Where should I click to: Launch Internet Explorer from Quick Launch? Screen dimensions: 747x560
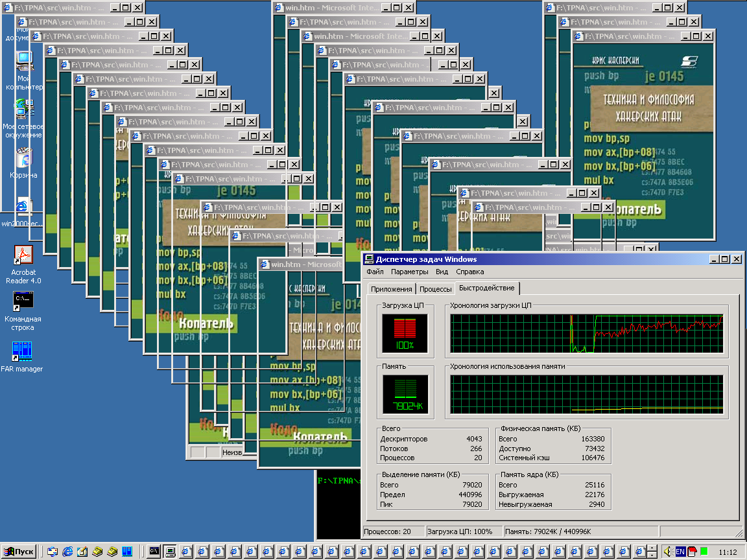click(67, 552)
